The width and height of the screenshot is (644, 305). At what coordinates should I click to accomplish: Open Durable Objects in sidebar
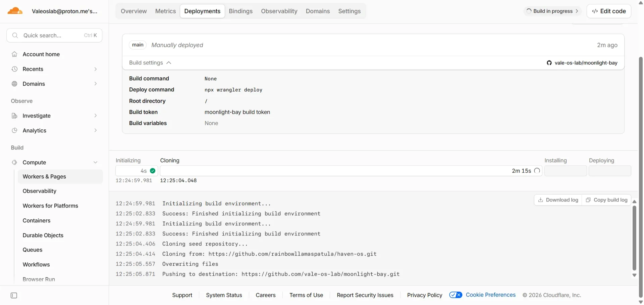(43, 235)
